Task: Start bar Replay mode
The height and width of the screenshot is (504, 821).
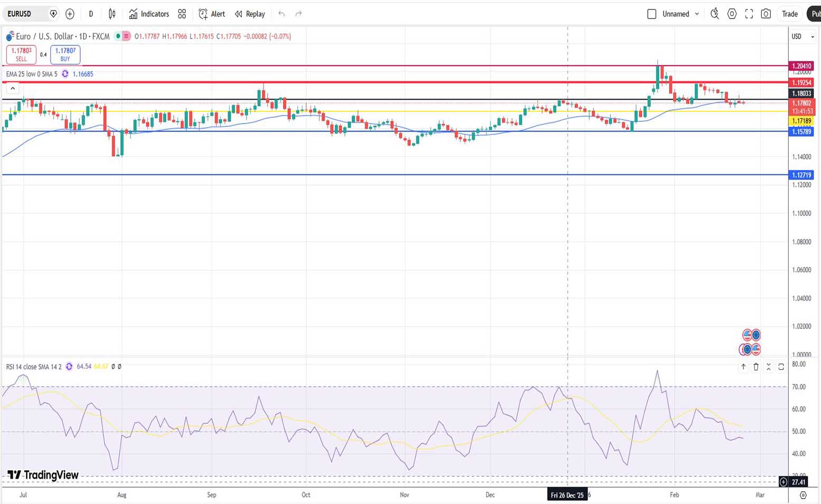Action: point(250,14)
